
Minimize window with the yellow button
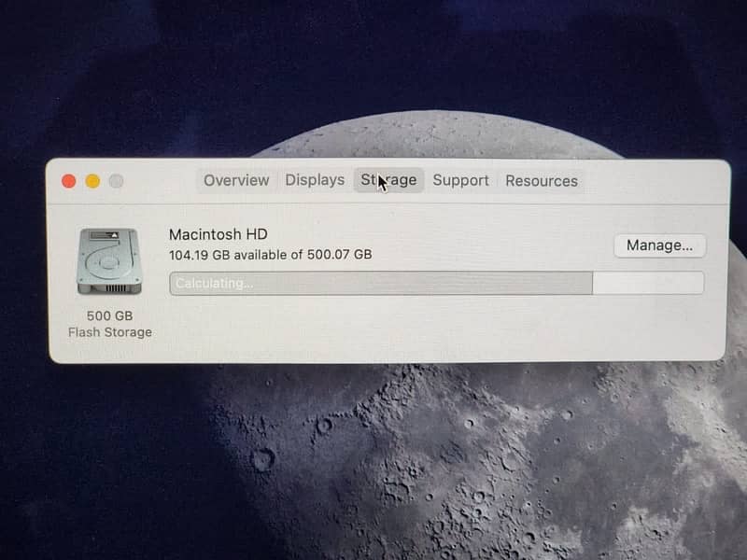[92, 181]
